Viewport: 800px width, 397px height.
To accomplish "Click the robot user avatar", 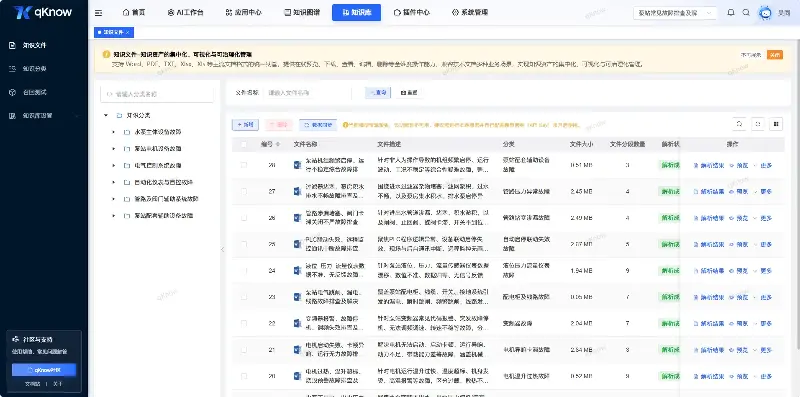I will click(765, 13).
